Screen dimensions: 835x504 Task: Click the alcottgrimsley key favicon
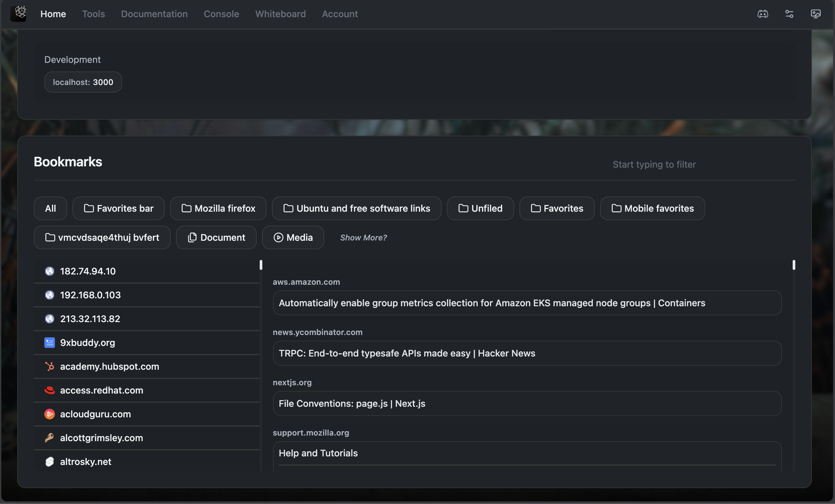(x=50, y=438)
